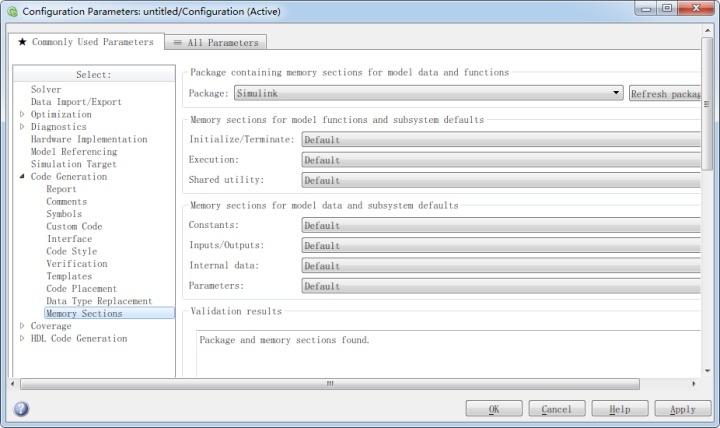
Task: Expand the Coverage tree node arrow
Action: (22, 326)
